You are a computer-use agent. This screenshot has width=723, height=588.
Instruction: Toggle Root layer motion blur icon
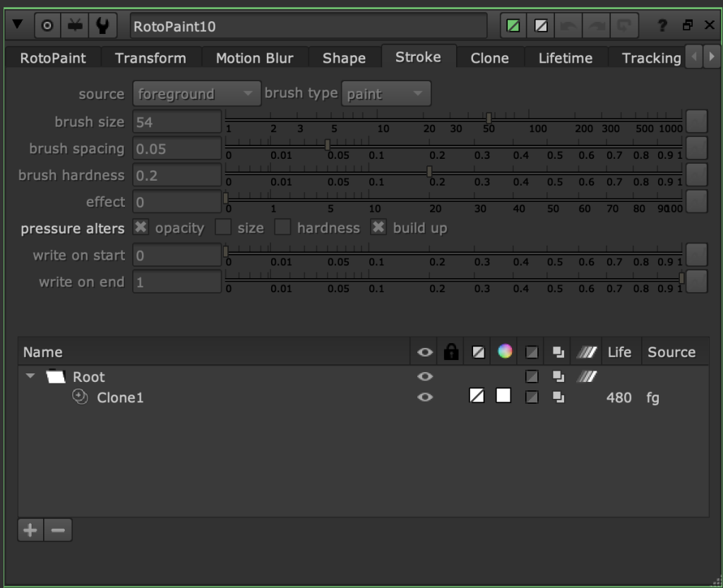[x=587, y=376]
